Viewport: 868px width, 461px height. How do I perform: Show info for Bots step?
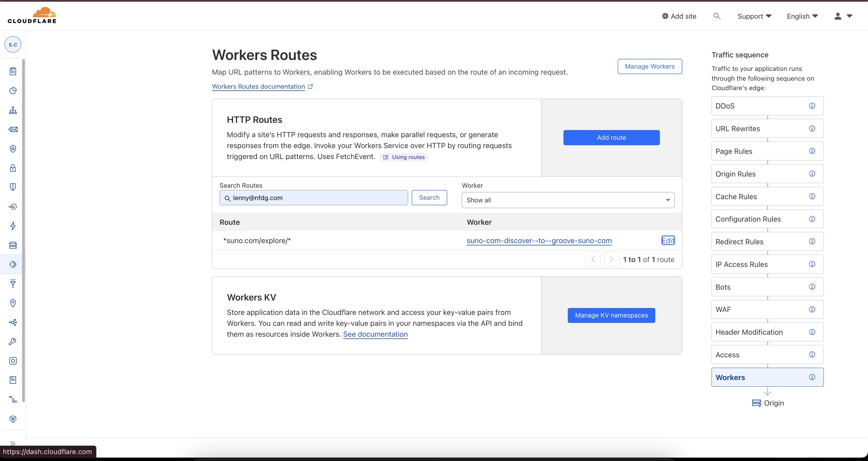coord(812,287)
